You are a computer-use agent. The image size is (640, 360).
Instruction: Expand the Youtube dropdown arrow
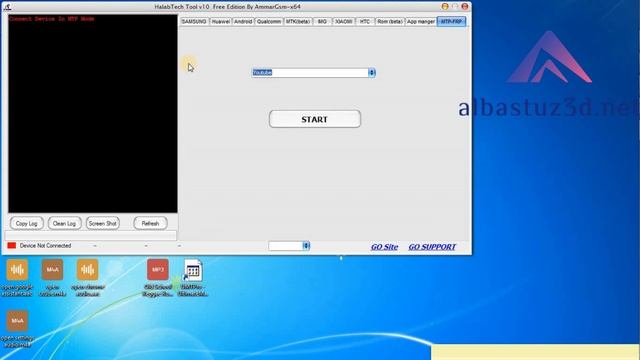point(372,73)
